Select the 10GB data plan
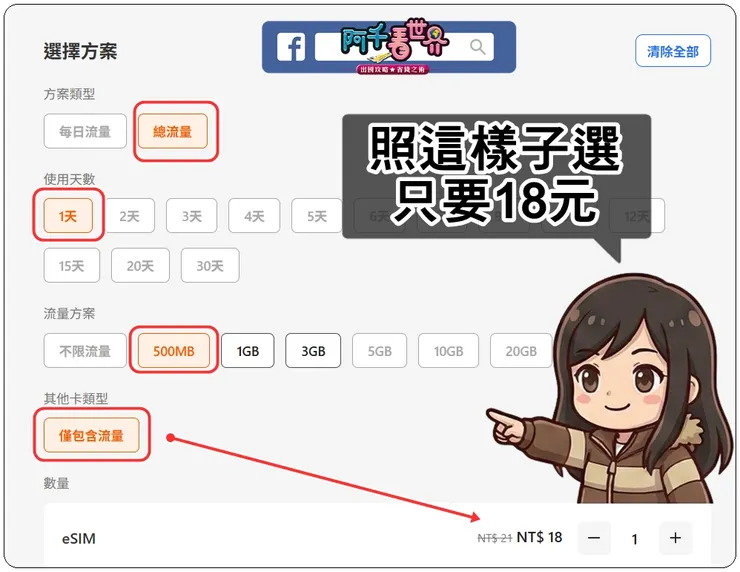The height and width of the screenshot is (572, 740). [x=448, y=351]
